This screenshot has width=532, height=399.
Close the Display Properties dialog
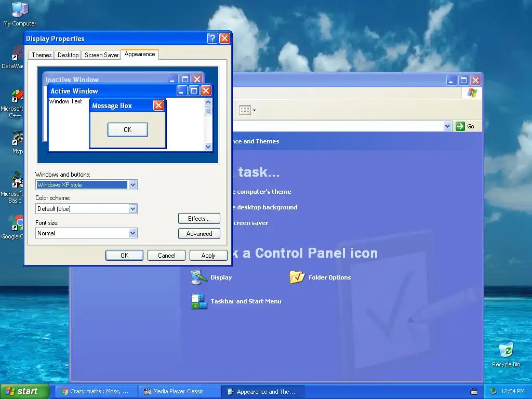tap(224, 38)
